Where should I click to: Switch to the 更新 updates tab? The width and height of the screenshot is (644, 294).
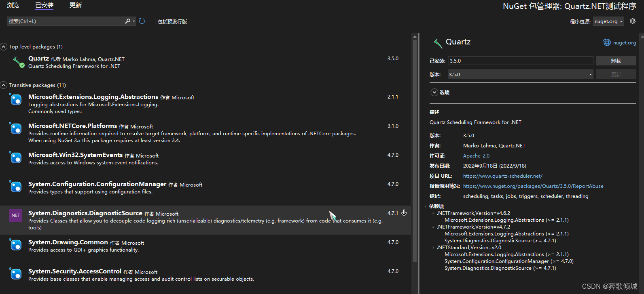click(x=76, y=5)
